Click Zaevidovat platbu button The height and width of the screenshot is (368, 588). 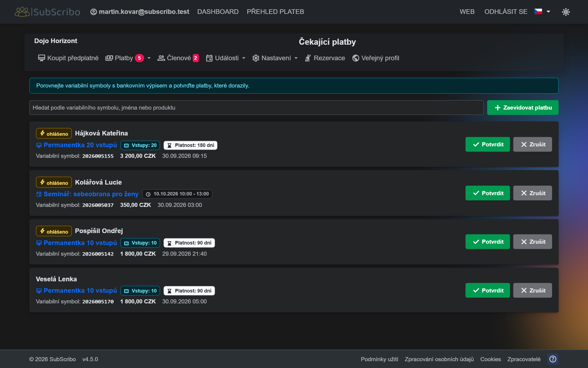pos(523,108)
